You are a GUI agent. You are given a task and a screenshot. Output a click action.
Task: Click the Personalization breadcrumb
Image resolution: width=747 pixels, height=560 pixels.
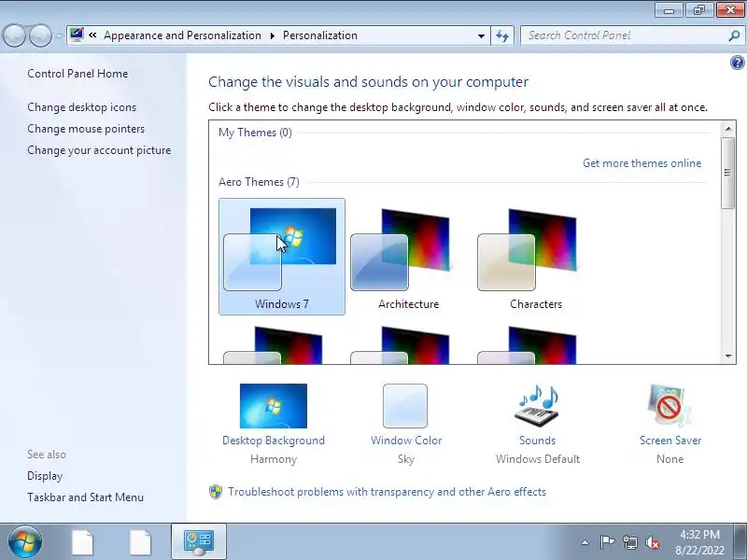(x=320, y=35)
